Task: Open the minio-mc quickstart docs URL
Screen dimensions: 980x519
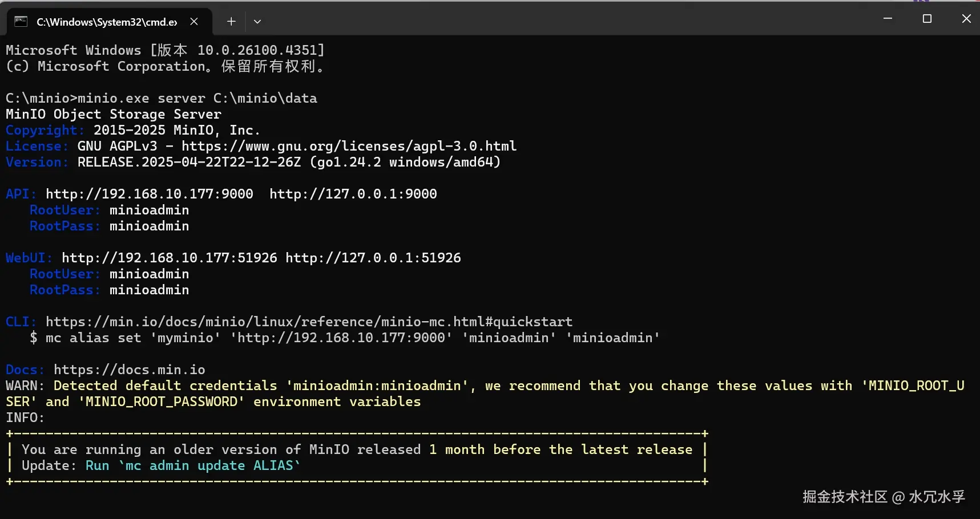Action: tap(309, 322)
